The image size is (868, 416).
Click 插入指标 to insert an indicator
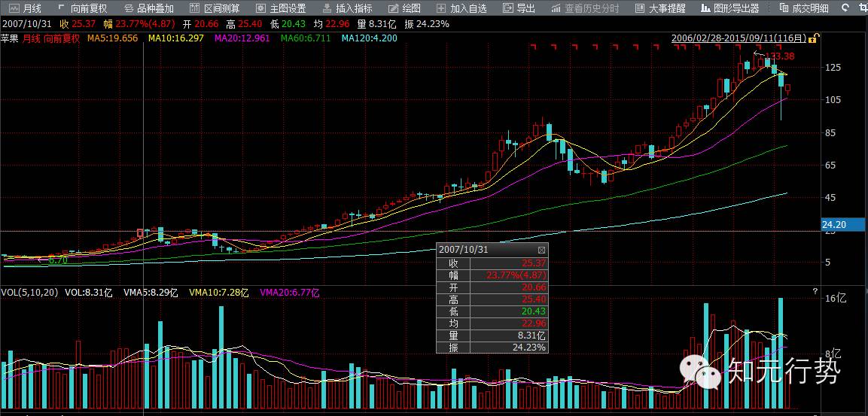coord(347,8)
